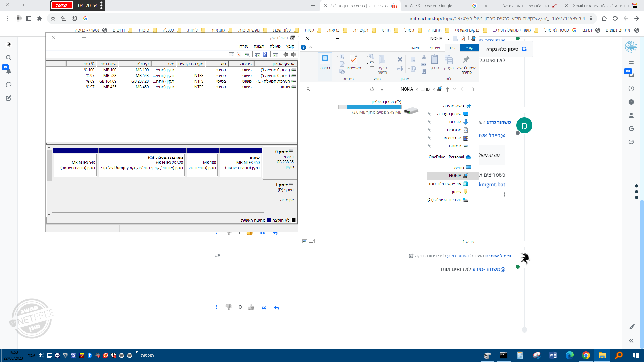Image resolution: width=644 pixels, height=362 pixels.
Task: Click the rescan disk magnifier toolbar icon
Action: point(247,54)
